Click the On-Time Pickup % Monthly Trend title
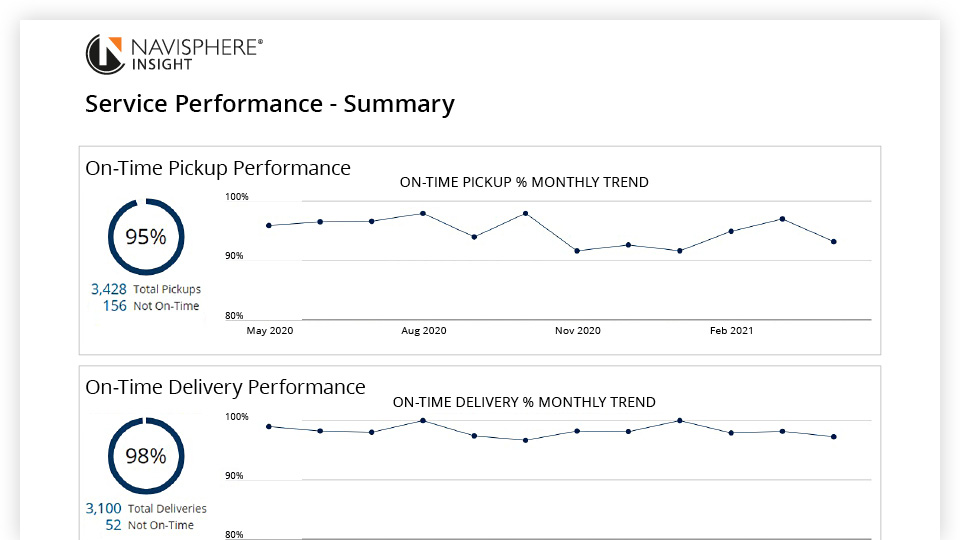 [523, 182]
